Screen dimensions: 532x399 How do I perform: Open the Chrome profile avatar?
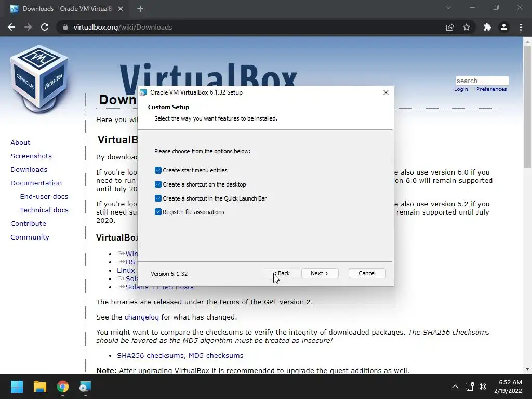[504, 27]
